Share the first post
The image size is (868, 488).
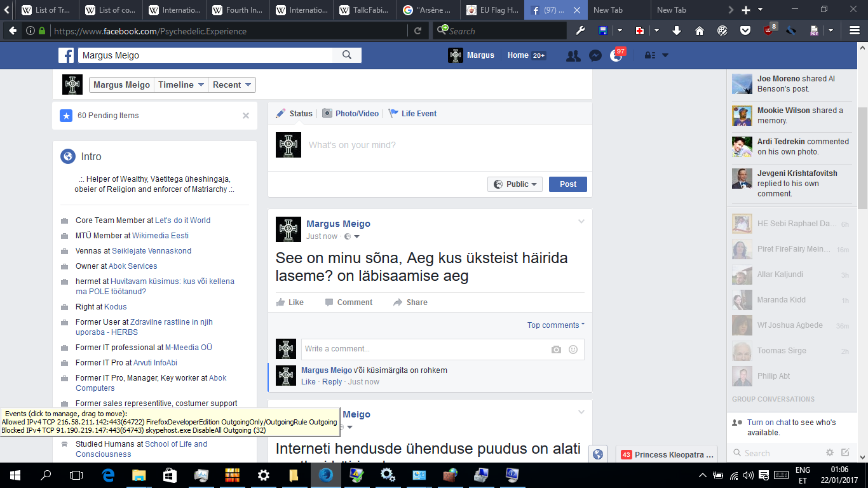click(x=410, y=302)
